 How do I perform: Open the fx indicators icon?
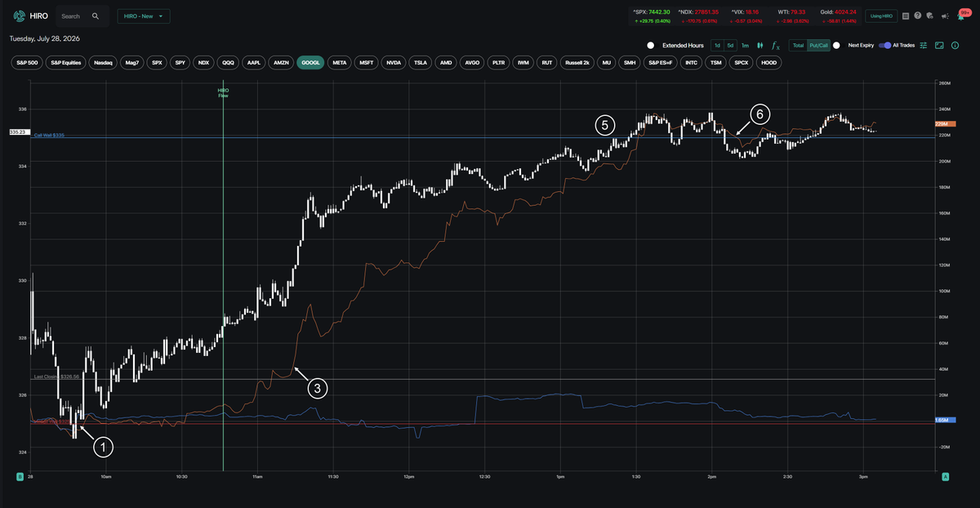(776, 47)
